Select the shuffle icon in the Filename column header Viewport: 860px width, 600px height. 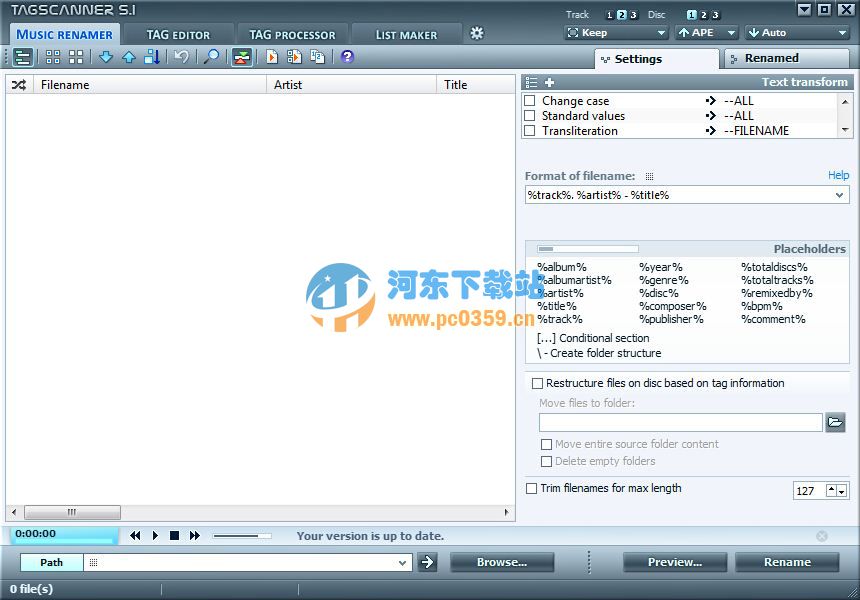tap(18, 84)
